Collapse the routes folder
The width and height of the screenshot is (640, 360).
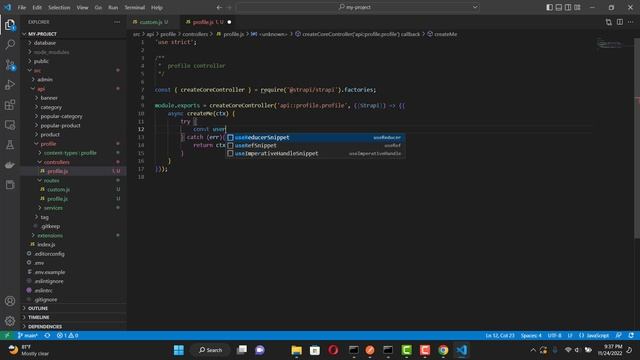coord(74,180)
